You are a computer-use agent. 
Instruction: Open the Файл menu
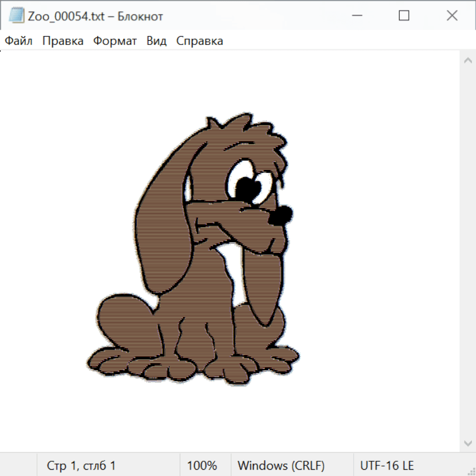19,41
